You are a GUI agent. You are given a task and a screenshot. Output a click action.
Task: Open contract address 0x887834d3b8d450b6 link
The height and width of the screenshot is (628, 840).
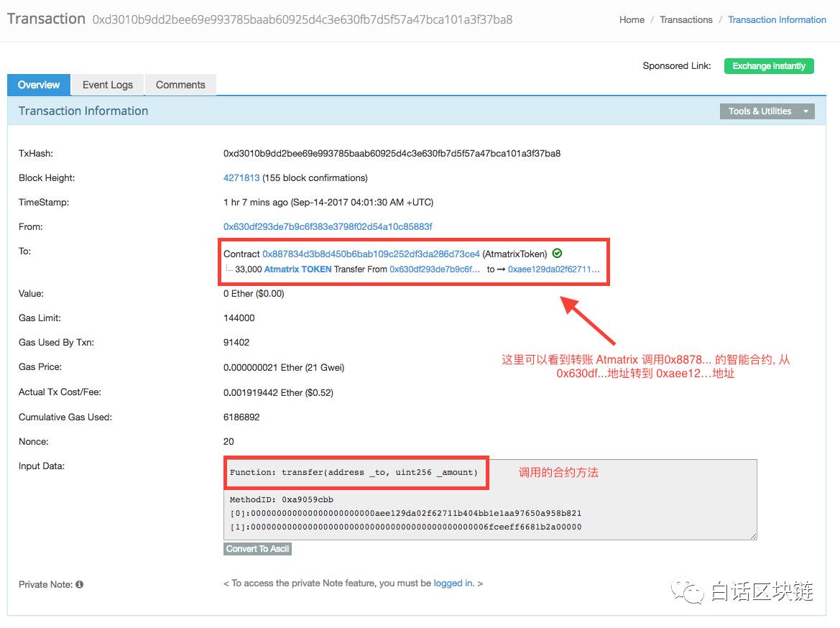tap(371, 254)
